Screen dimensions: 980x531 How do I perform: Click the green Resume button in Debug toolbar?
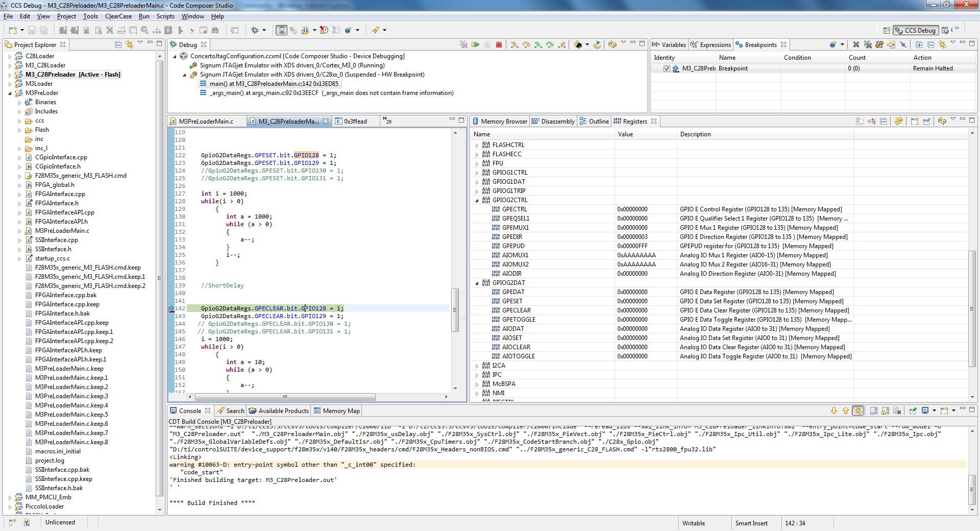tap(475, 45)
